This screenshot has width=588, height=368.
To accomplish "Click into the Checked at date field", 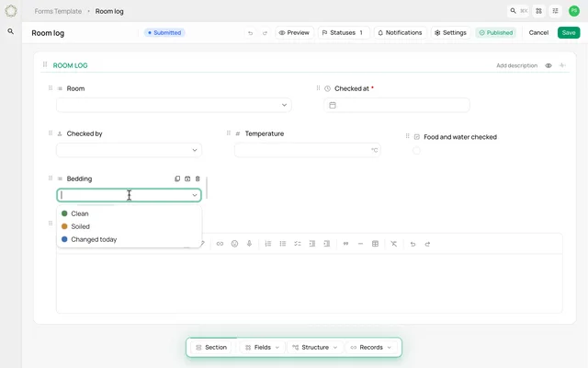I will (397, 105).
